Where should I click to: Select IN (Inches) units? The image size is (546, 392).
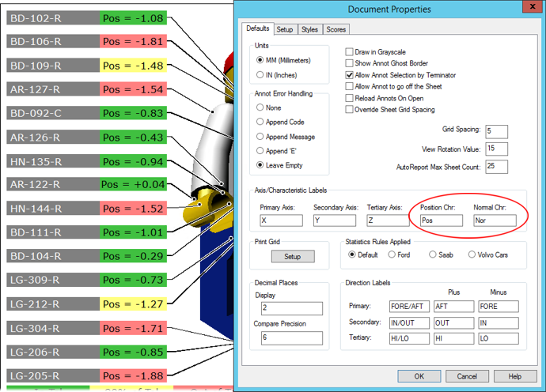(x=260, y=75)
